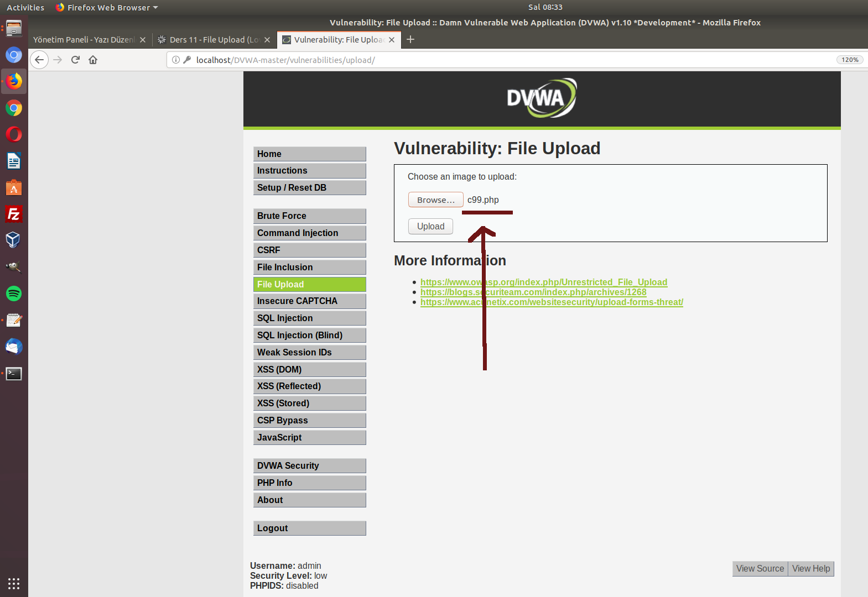Viewport: 868px width, 597px height.
Task: Open the About page
Action: coord(310,500)
